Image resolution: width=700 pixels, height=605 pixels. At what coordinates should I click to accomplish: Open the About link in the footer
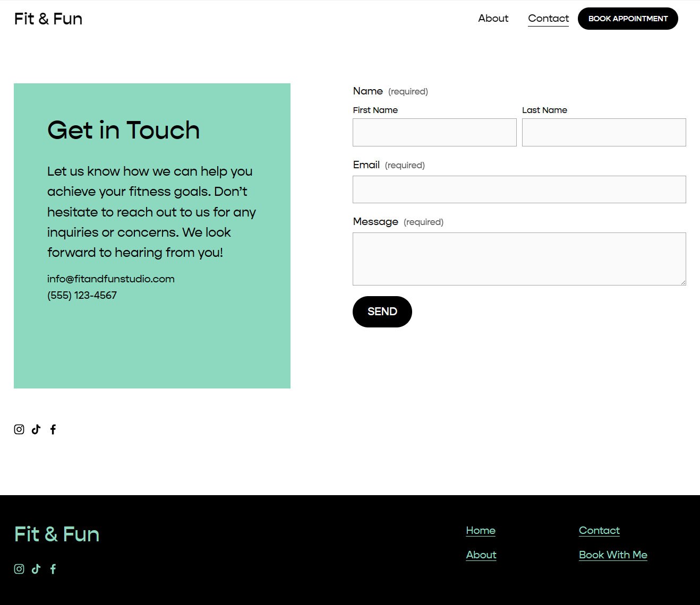pyautogui.click(x=481, y=555)
